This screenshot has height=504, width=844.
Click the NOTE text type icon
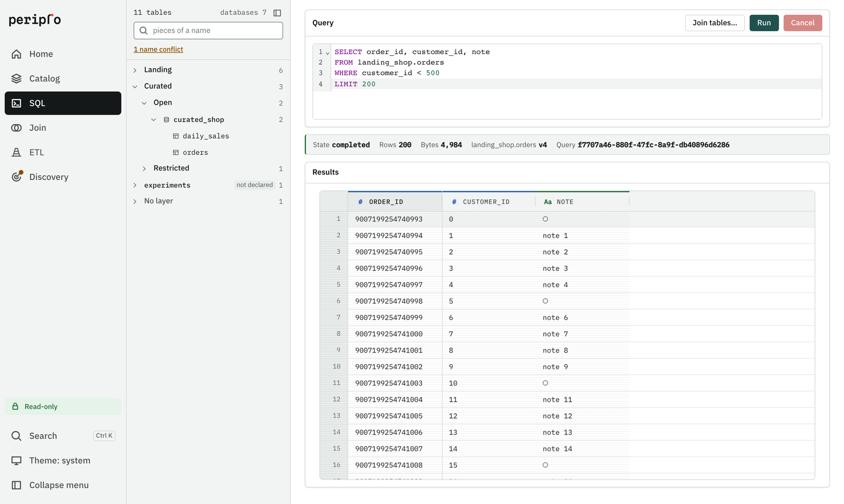coord(548,202)
